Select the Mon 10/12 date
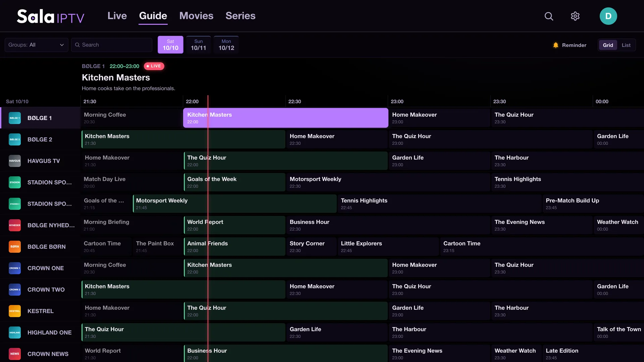 [226, 45]
